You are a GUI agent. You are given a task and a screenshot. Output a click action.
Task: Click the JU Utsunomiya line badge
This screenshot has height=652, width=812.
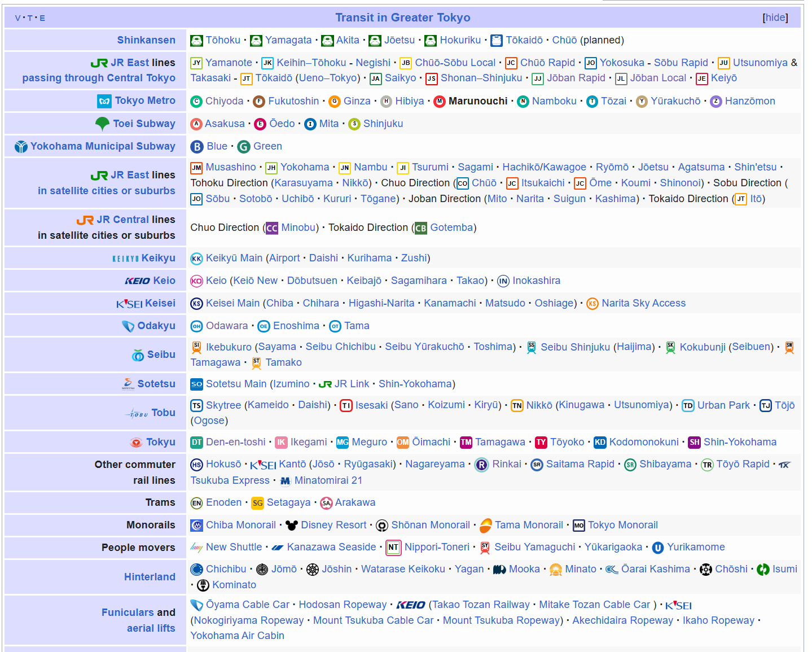[x=723, y=63]
